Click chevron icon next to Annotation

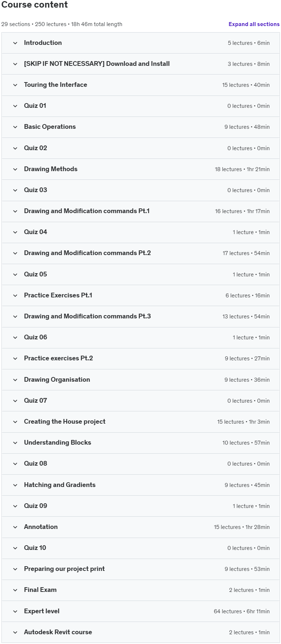[15, 527]
